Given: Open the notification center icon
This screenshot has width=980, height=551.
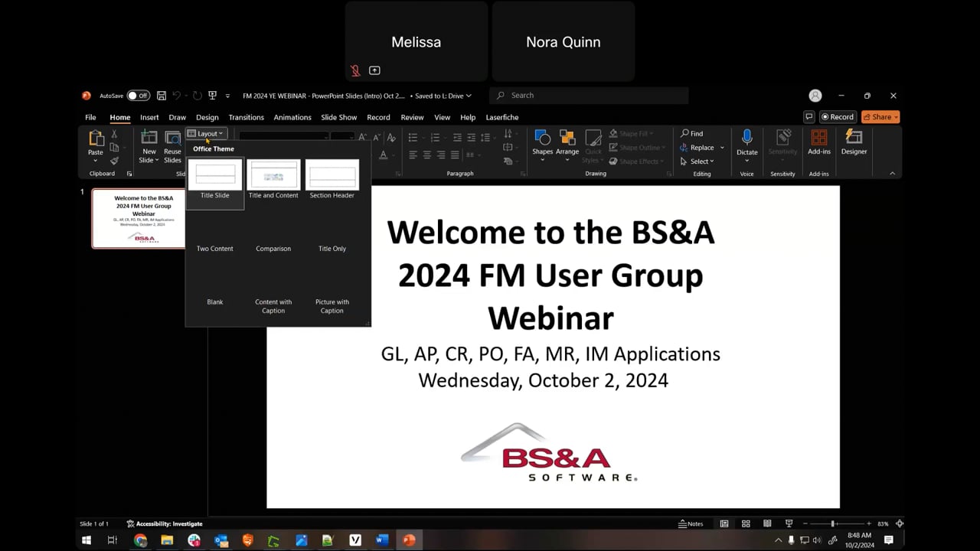Looking at the screenshot, I should coord(889,540).
